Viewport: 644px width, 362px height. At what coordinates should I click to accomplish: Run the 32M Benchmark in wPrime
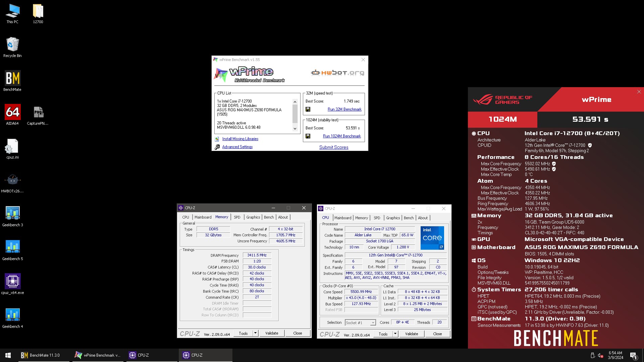344,109
